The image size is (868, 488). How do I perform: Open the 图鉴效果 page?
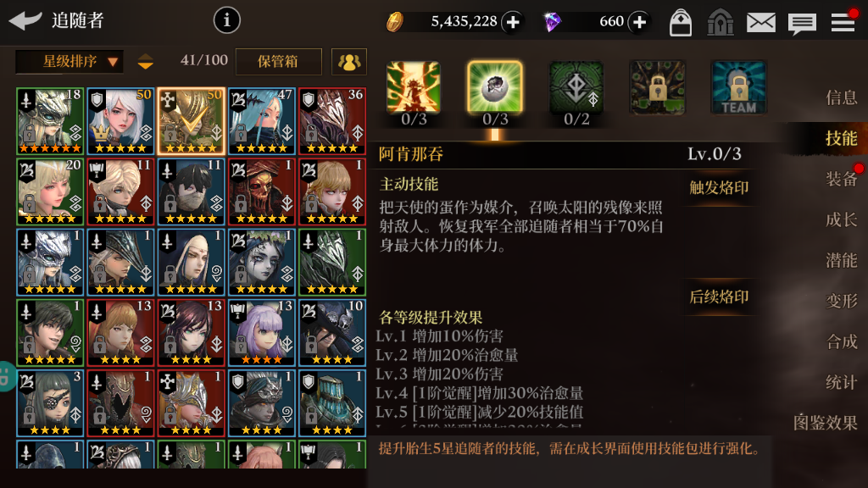(x=826, y=423)
